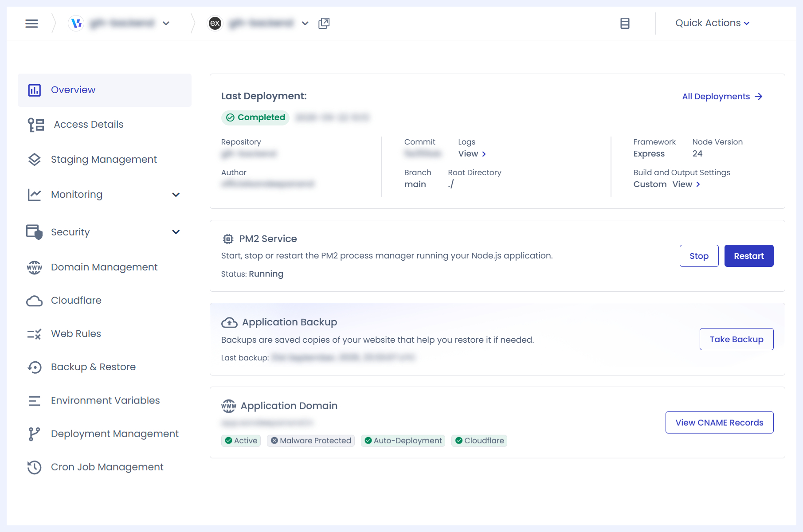
Task: Click View CNAME Records button
Action: pyautogui.click(x=719, y=422)
